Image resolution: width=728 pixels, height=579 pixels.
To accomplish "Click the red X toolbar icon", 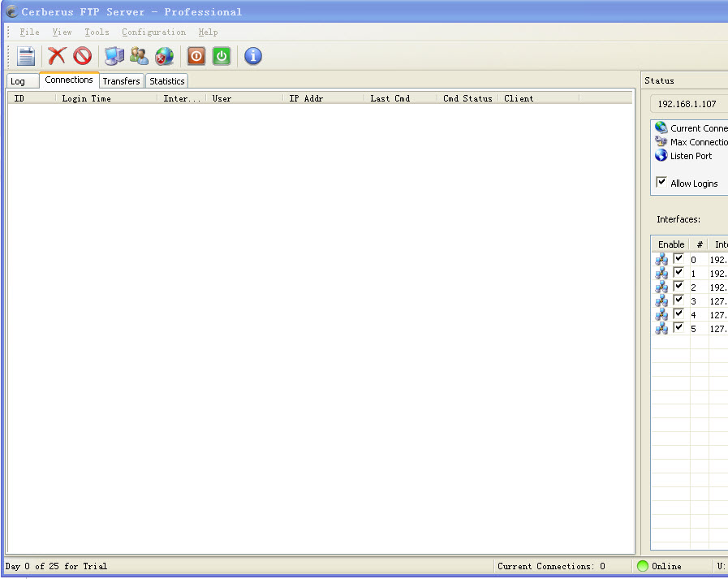I will (57, 56).
